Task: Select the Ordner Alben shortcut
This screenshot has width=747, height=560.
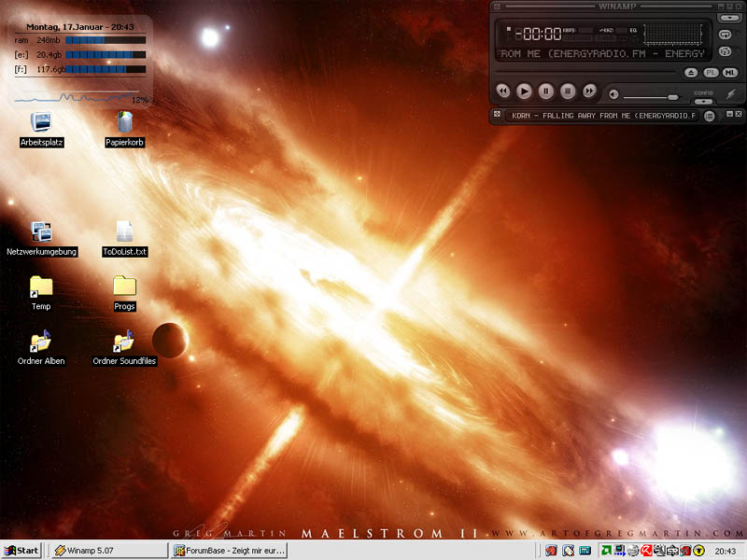Action: click(x=41, y=347)
